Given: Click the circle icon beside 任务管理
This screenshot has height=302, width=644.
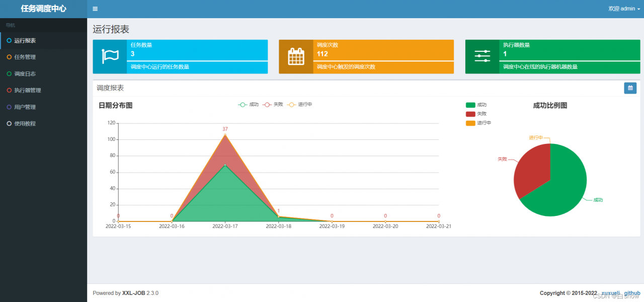Looking at the screenshot, I should [9, 57].
